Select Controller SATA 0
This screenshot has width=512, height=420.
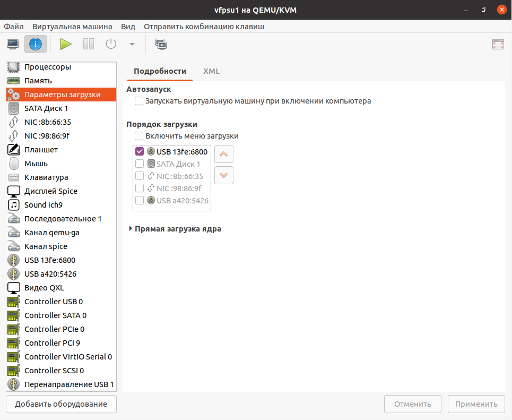(62, 315)
